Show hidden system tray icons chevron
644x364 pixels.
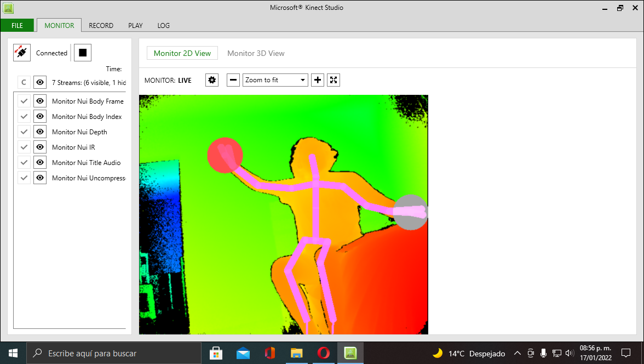pyautogui.click(x=517, y=353)
